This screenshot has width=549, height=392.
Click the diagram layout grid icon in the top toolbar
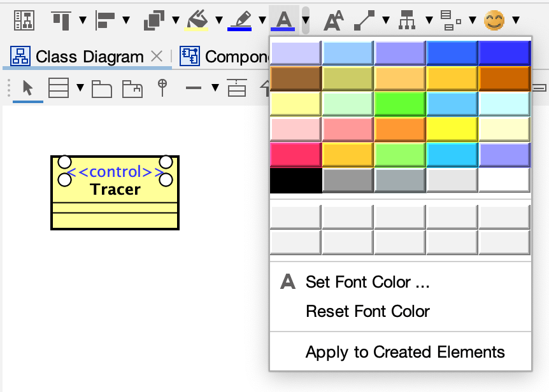24,20
